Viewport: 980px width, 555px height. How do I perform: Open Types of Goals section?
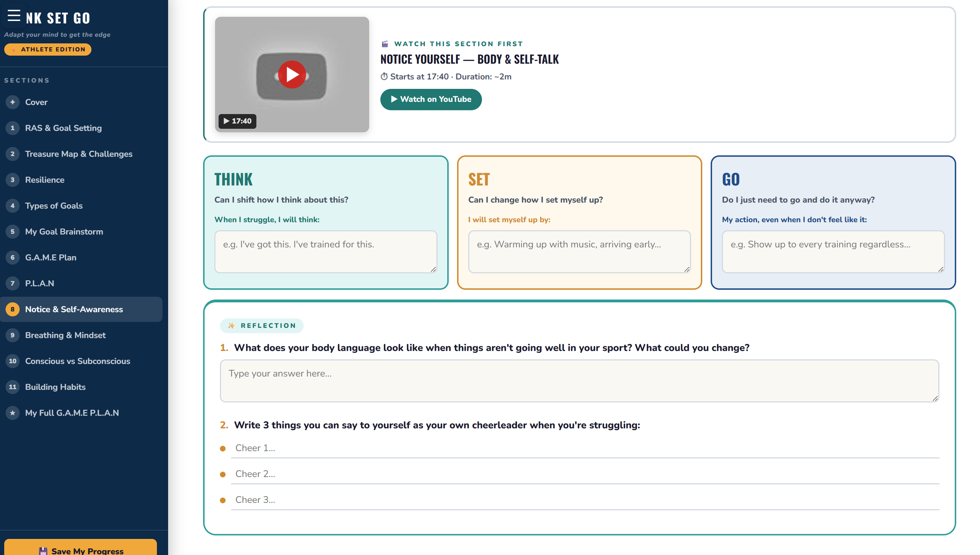coord(81,206)
